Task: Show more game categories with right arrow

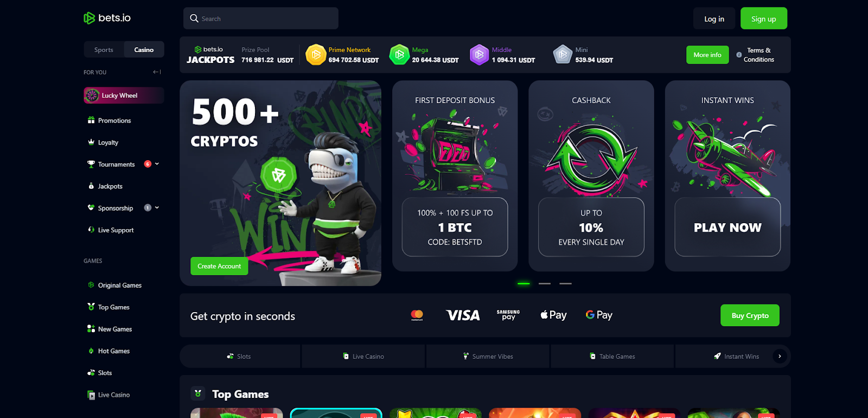Action: click(x=780, y=356)
